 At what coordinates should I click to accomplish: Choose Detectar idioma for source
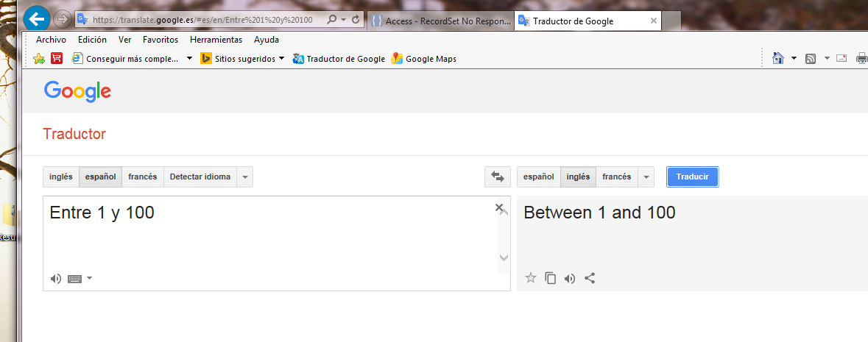[x=200, y=177]
